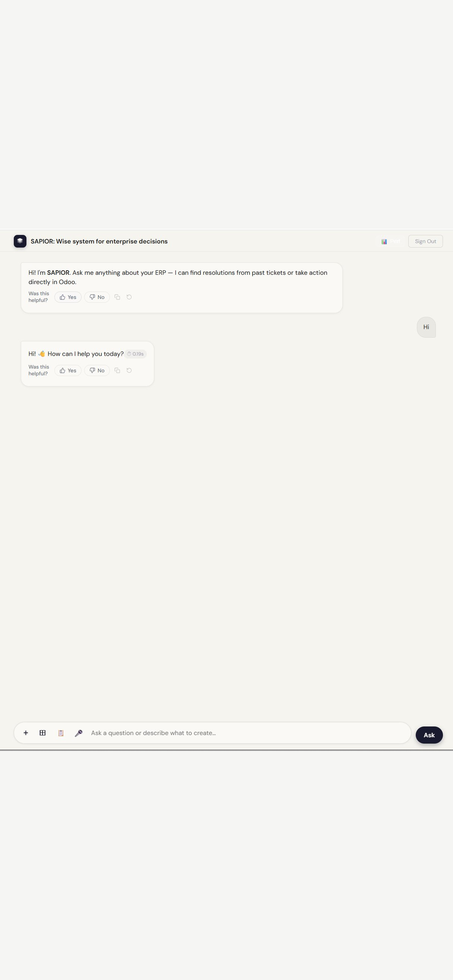Click the clipboard icon in the input bar
The image size is (453, 980).
[x=60, y=733]
